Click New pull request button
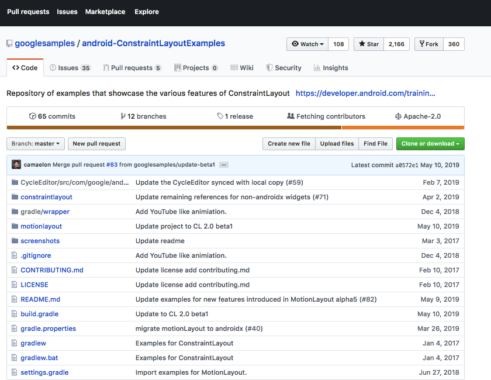491x380 pixels. point(97,144)
